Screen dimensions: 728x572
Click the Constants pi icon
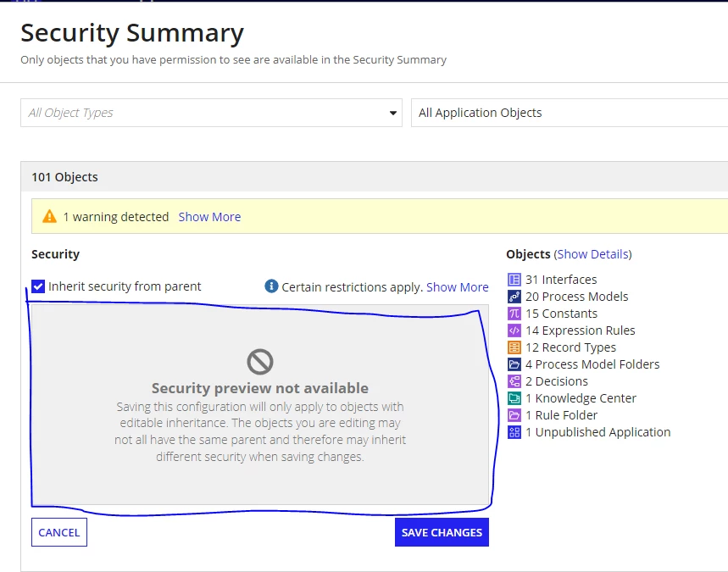click(514, 314)
